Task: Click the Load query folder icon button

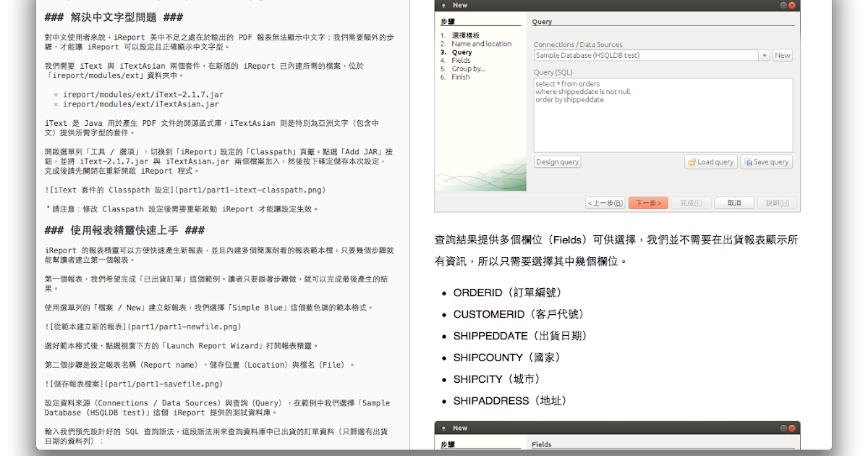Action: pos(711,162)
